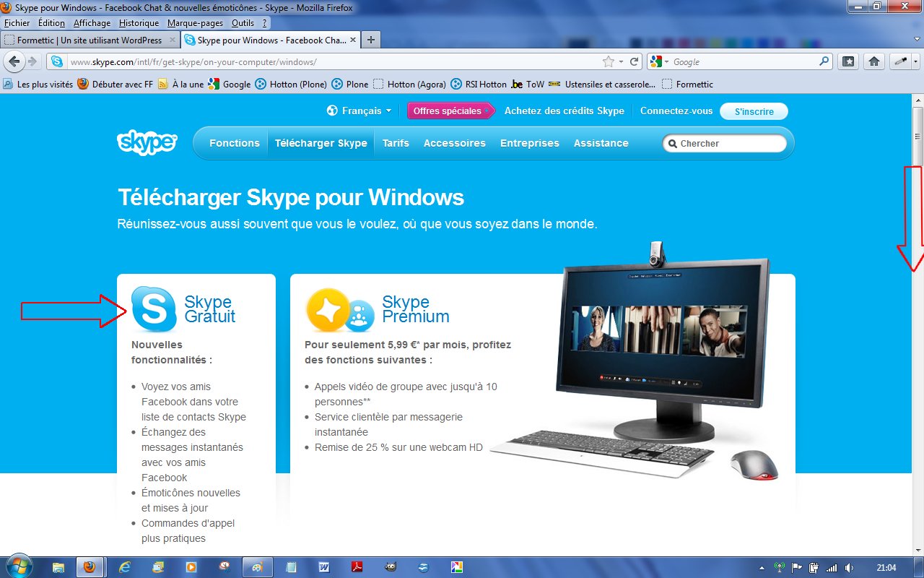
Task: Click the Connectez-vous link
Action: pyautogui.click(x=676, y=111)
